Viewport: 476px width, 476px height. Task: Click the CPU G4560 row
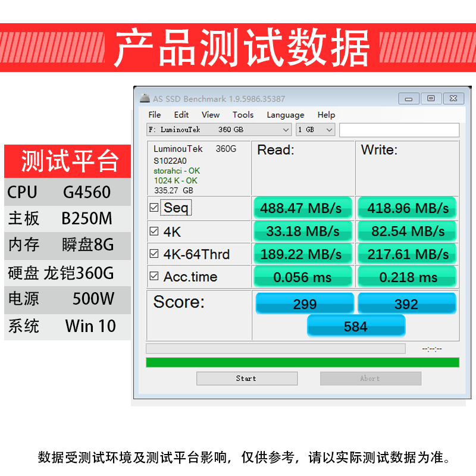67,192
